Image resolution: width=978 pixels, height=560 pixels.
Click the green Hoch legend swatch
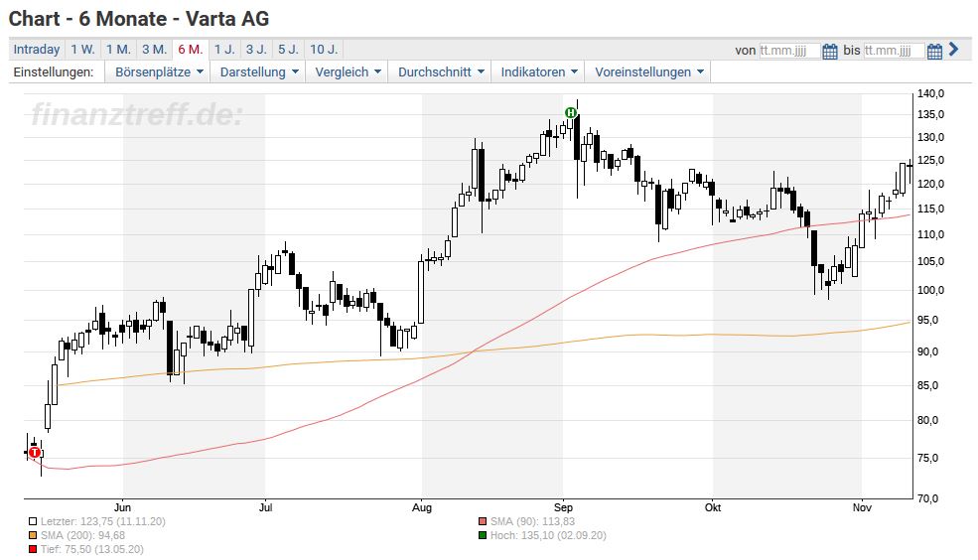tap(483, 536)
